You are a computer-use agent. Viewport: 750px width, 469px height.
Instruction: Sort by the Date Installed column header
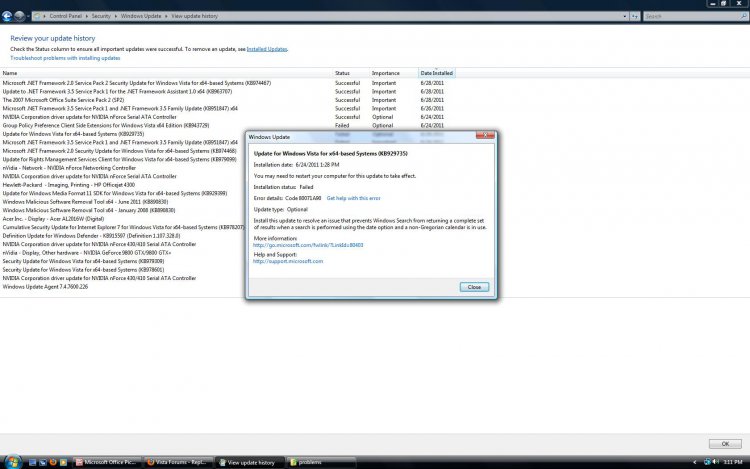click(x=436, y=73)
